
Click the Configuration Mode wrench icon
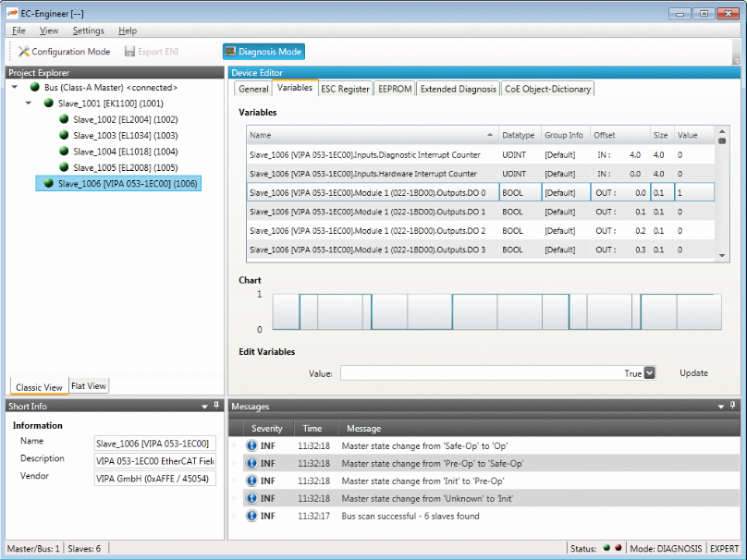point(23,52)
